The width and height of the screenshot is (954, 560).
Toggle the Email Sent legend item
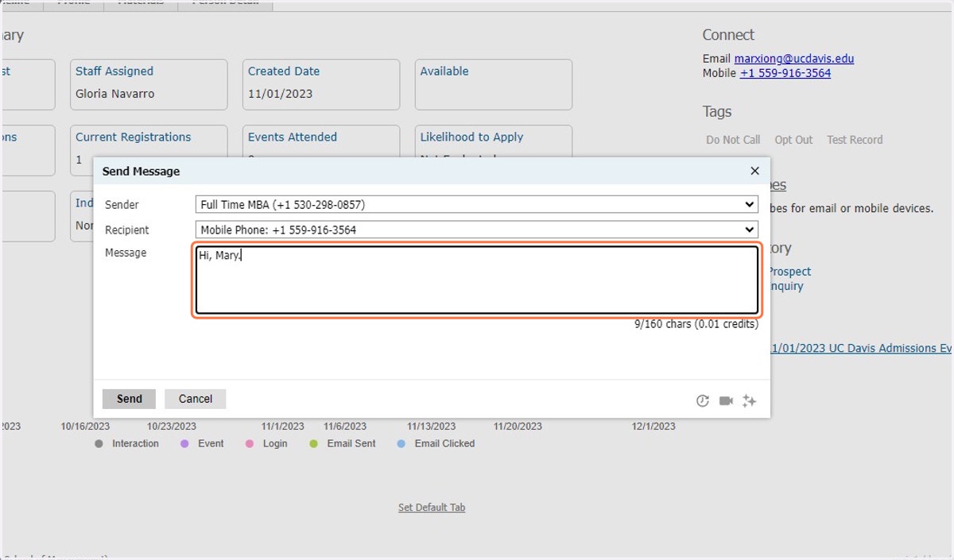pos(343,444)
